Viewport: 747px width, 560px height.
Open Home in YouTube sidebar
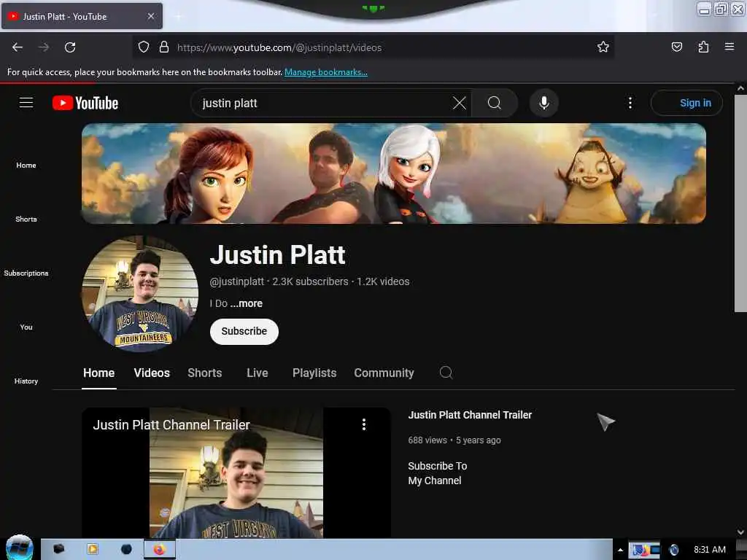tap(26, 166)
